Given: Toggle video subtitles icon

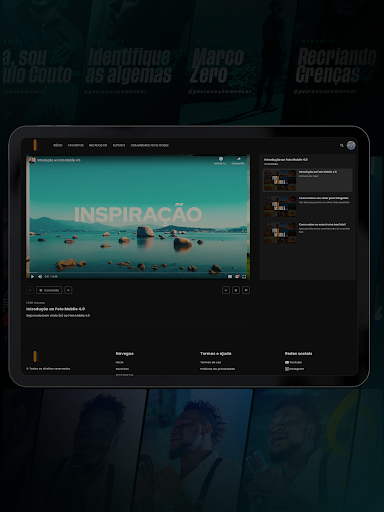Looking at the screenshot, I should [x=230, y=276].
